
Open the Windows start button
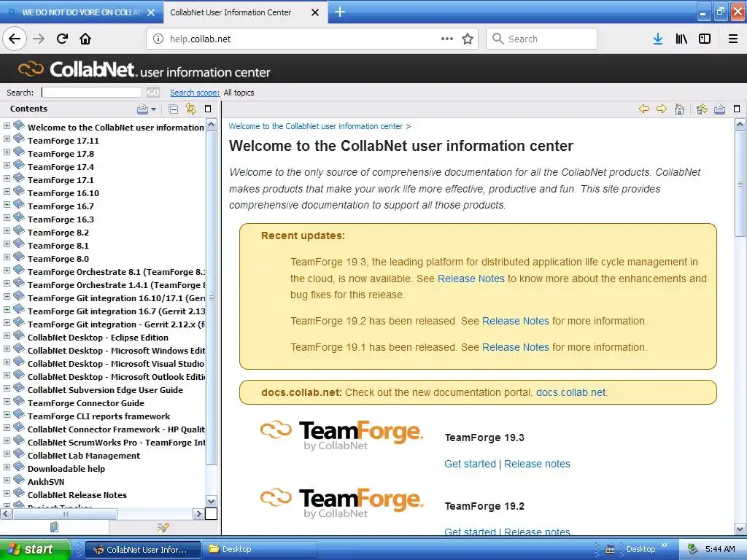pyautogui.click(x=35, y=549)
